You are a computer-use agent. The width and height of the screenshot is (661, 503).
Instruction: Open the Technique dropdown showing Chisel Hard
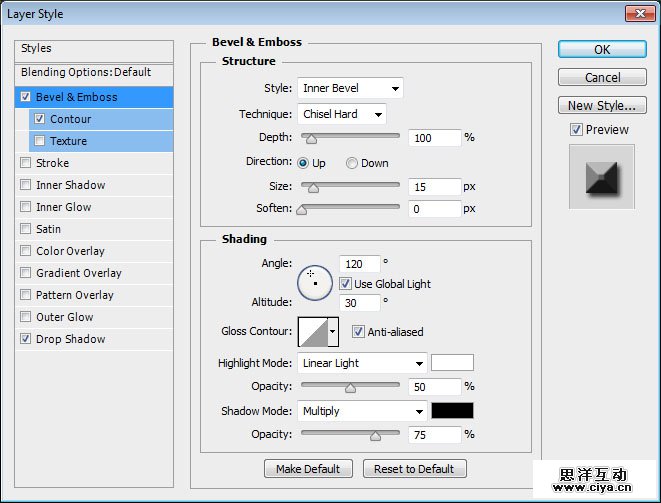tap(341, 114)
